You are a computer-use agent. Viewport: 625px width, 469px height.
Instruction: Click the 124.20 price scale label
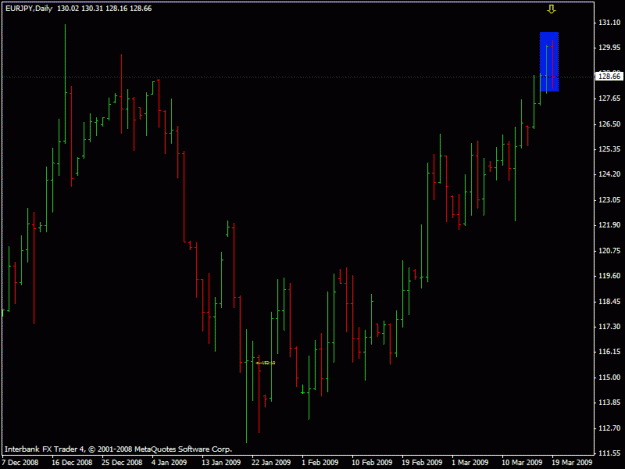point(609,175)
